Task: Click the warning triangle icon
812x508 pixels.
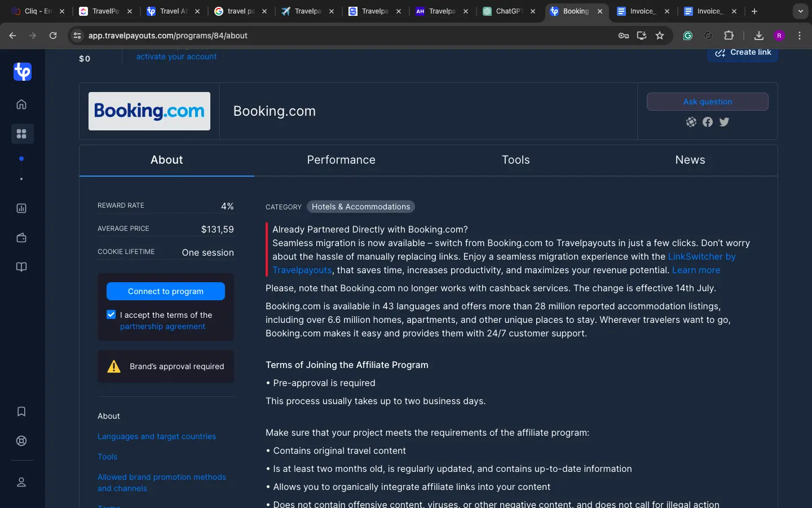Action: (x=114, y=366)
